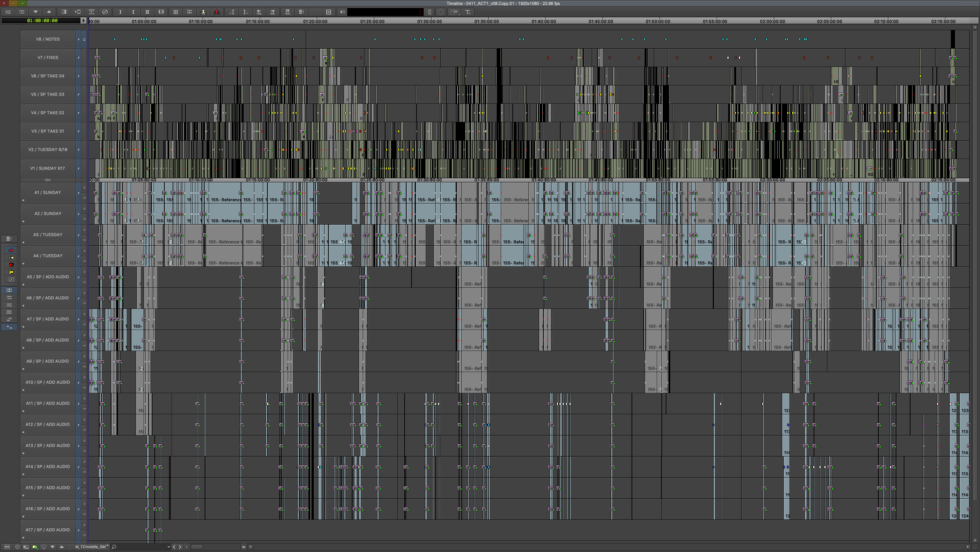This screenshot has height=552, width=980.
Task: Open the title tool T+ icon
Action: 468,12
